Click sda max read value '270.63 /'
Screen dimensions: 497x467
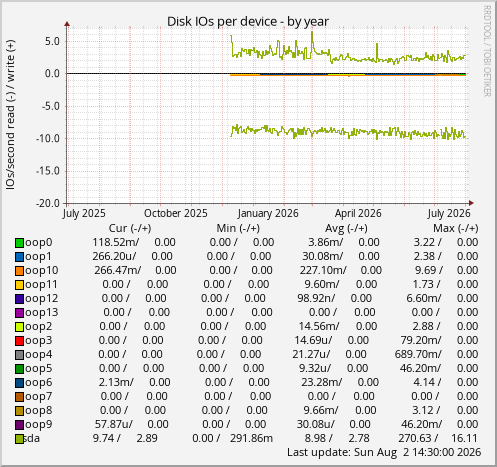418,438
